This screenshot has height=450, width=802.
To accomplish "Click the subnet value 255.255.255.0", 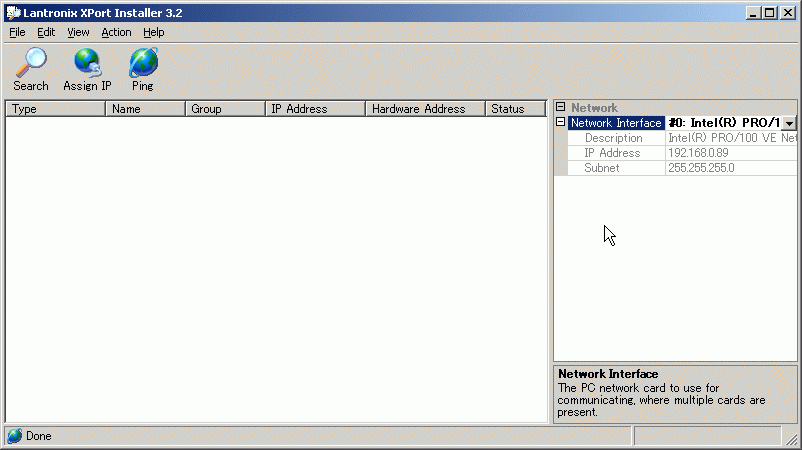I will [x=701, y=168].
